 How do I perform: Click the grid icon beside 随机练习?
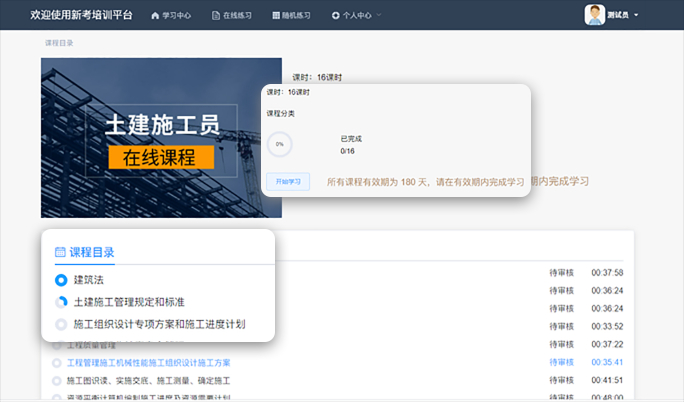click(x=275, y=16)
